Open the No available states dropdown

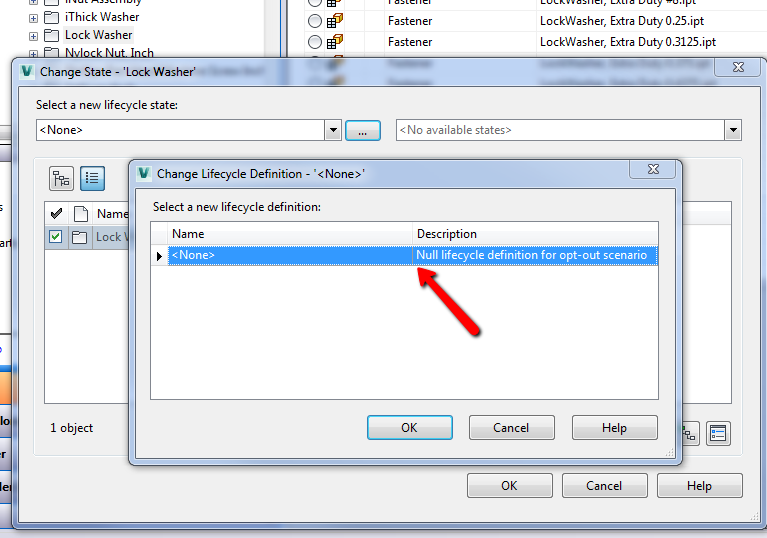733,130
